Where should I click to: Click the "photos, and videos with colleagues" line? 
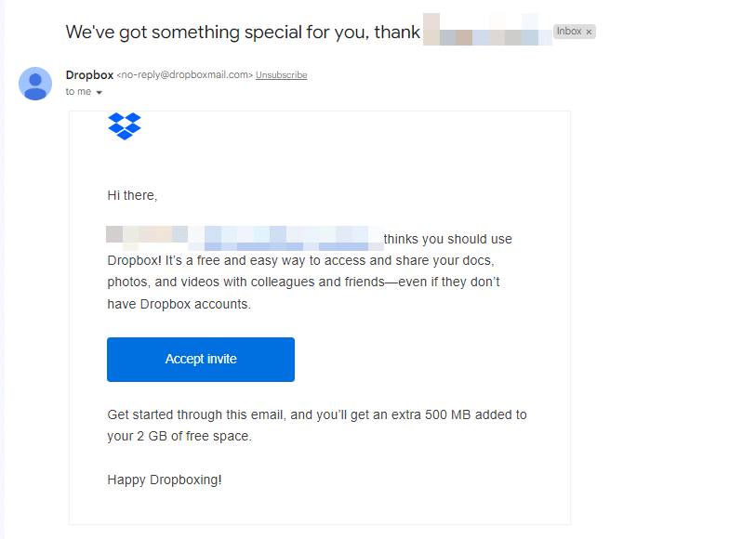[303, 282]
